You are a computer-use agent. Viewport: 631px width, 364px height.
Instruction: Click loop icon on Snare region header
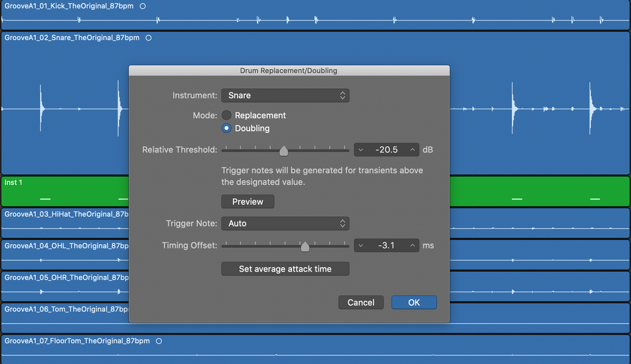point(149,38)
